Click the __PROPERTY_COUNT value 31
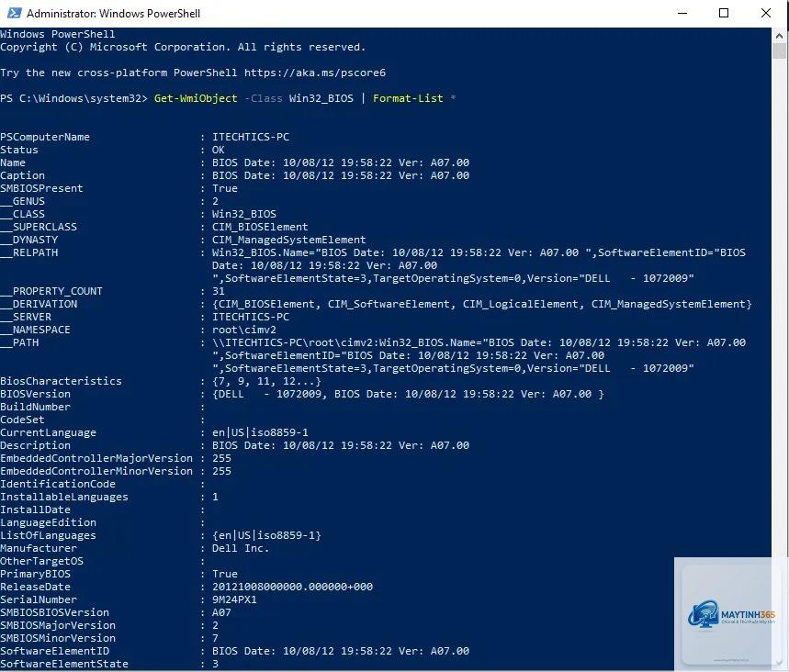 (219, 291)
